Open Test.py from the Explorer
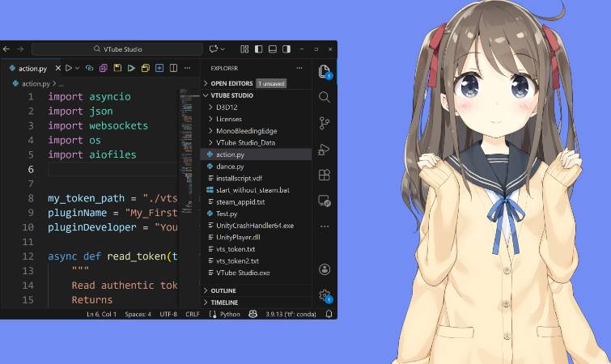611x364 pixels. click(256, 214)
